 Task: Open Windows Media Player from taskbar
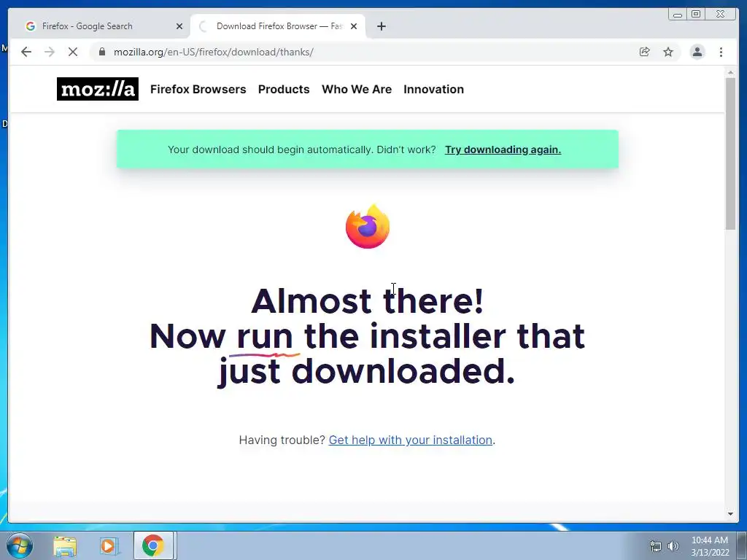[x=108, y=545]
